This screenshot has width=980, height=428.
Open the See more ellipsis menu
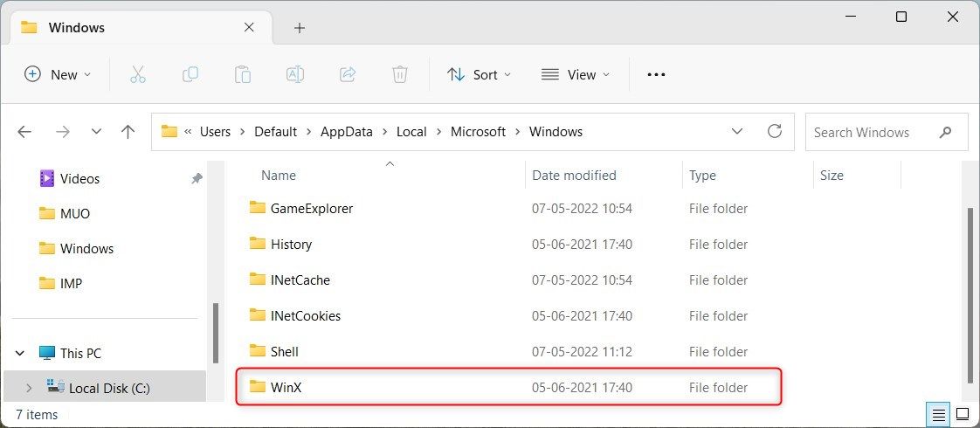[656, 74]
